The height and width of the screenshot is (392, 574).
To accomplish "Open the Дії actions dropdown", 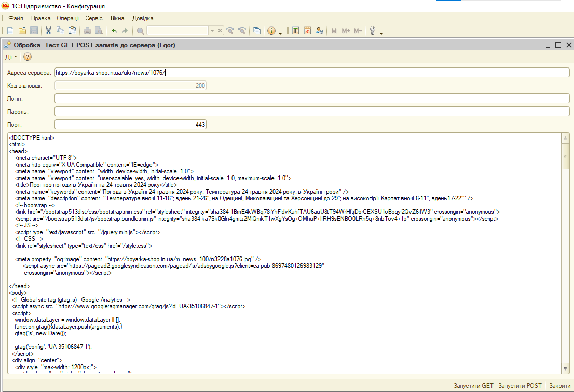I will pos(11,57).
